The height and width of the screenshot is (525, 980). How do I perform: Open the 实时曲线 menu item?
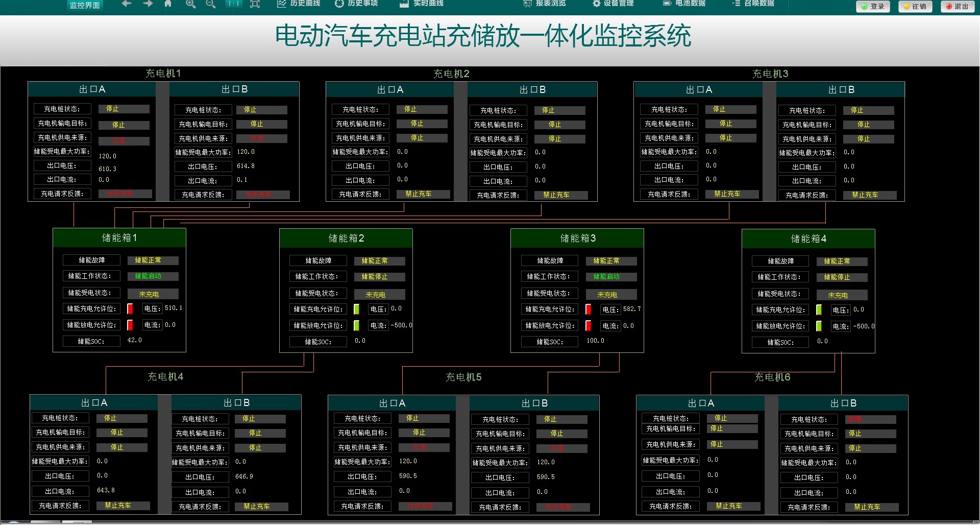point(422,4)
